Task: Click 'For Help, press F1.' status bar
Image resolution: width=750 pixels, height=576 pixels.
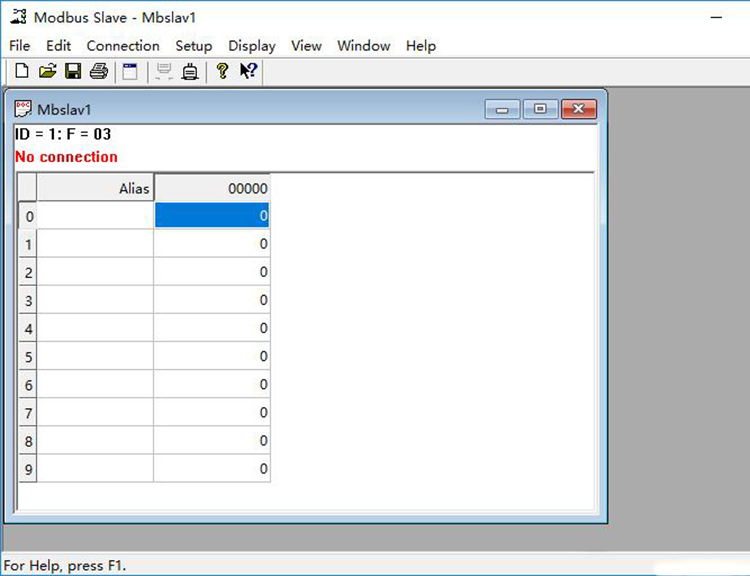Action: pos(65,565)
